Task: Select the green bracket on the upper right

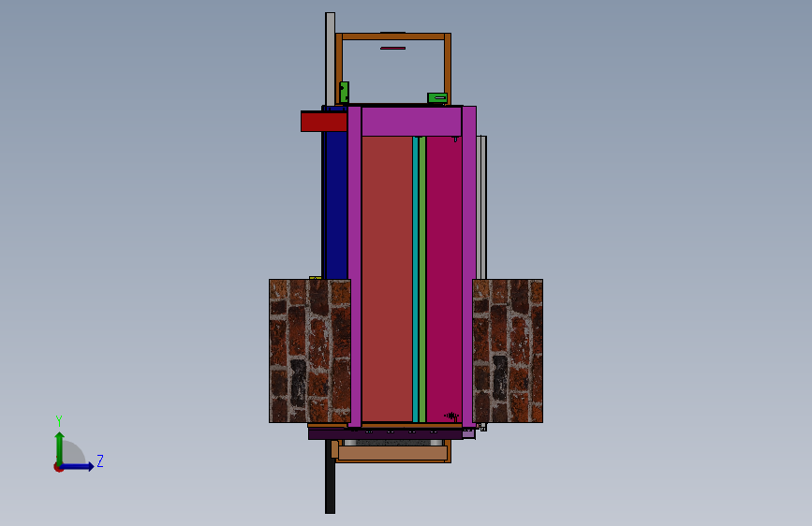Action: coord(437,98)
